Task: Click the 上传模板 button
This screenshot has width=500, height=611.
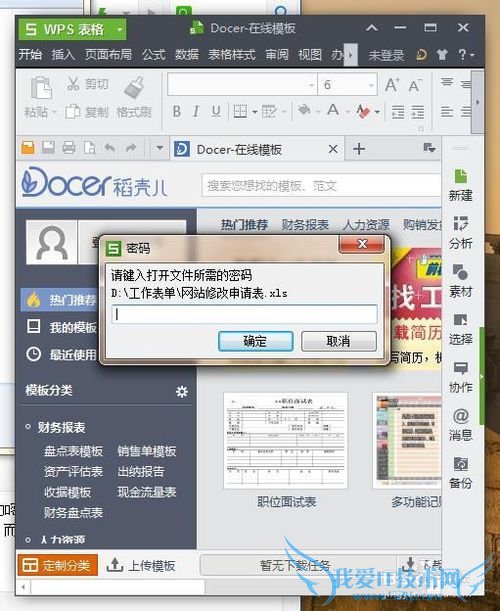Action: [141, 566]
